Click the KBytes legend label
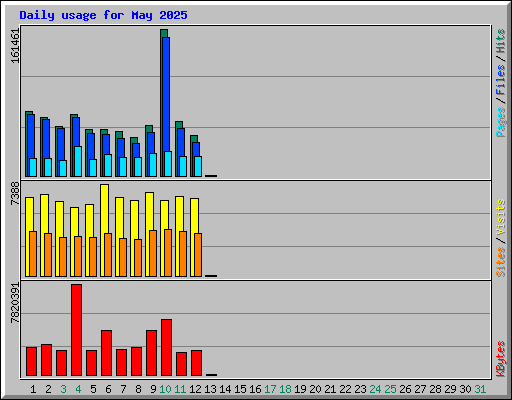 (x=500, y=359)
